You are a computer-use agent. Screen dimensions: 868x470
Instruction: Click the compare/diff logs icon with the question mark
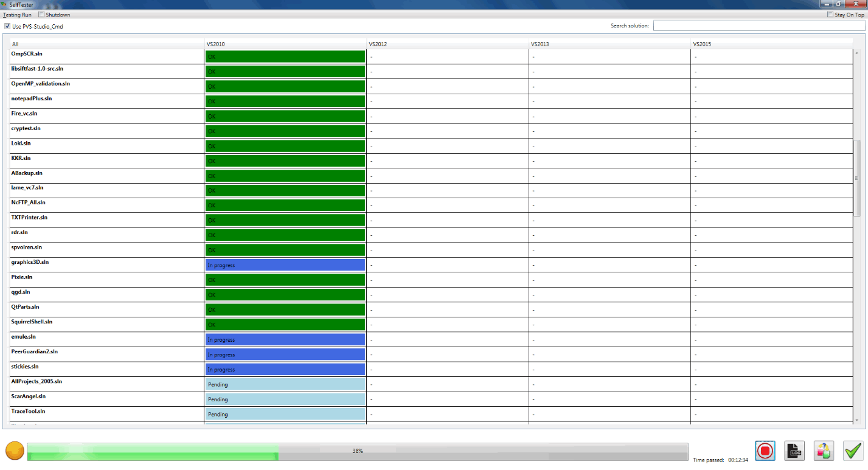(824, 451)
